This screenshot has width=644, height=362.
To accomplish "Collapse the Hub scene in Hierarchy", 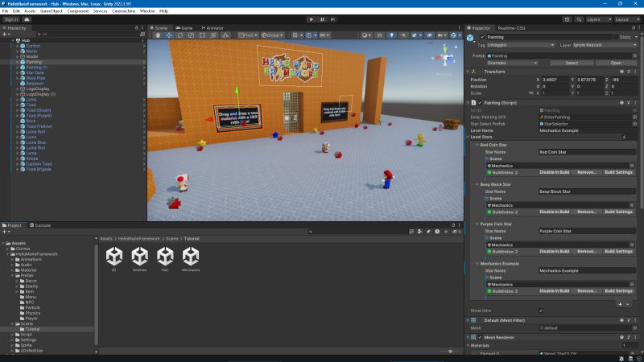I will (13, 41).
